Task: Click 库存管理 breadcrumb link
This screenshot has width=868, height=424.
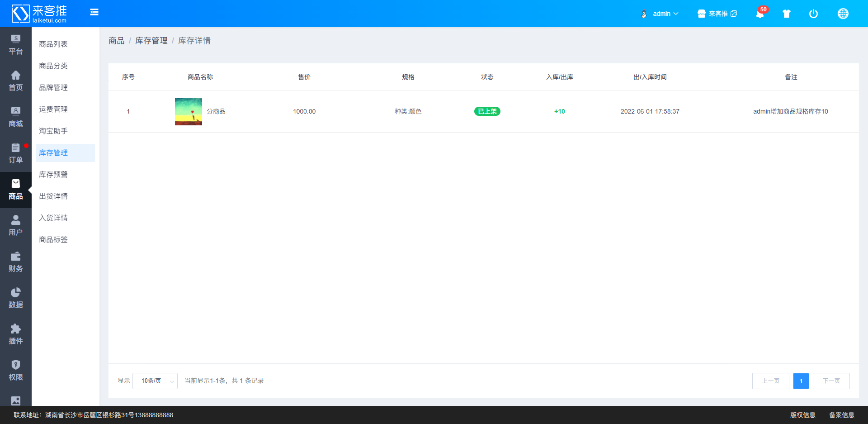Action: pos(151,41)
